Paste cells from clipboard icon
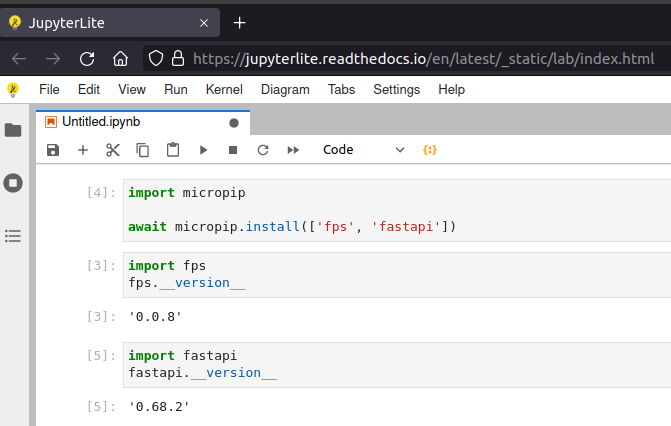This screenshot has height=426, width=671. point(173,150)
